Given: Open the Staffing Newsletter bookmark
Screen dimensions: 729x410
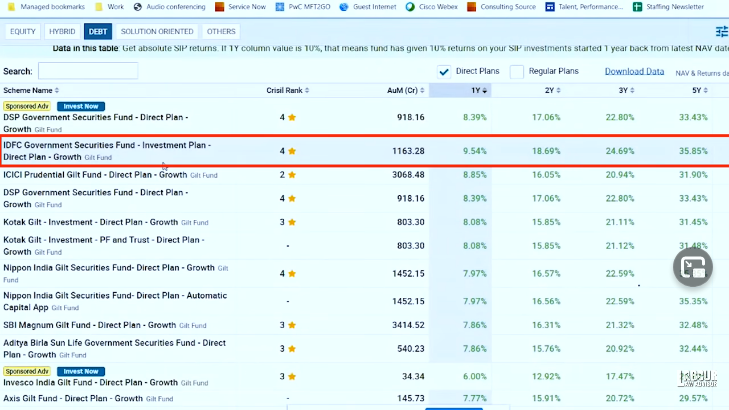Looking at the screenshot, I should coord(669,7).
